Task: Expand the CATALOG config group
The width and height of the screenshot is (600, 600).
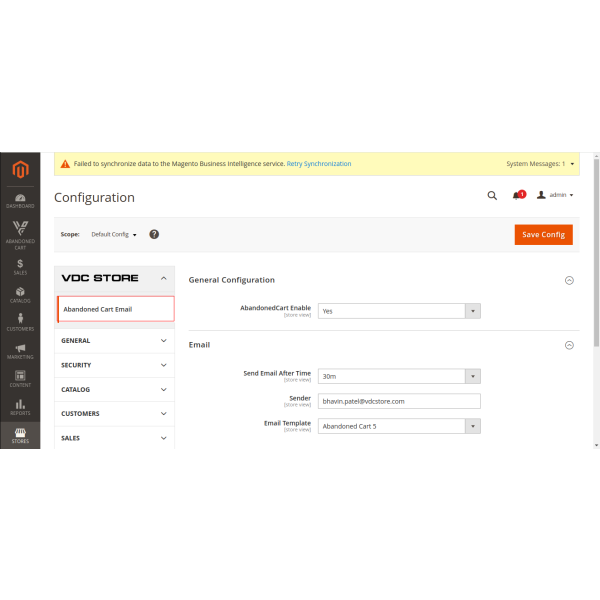Action: (114, 390)
